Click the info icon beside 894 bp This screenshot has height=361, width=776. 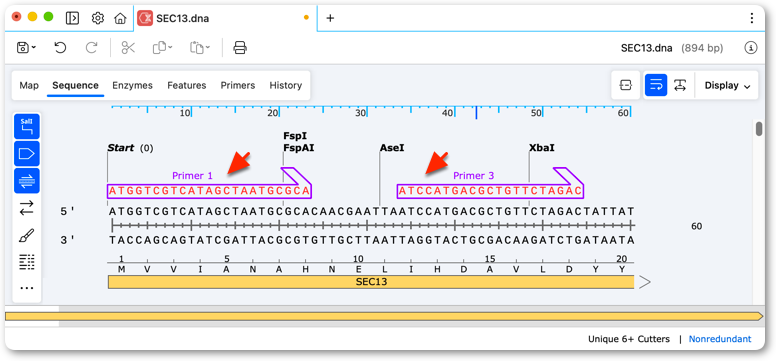pyautogui.click(x=751, y=48)
